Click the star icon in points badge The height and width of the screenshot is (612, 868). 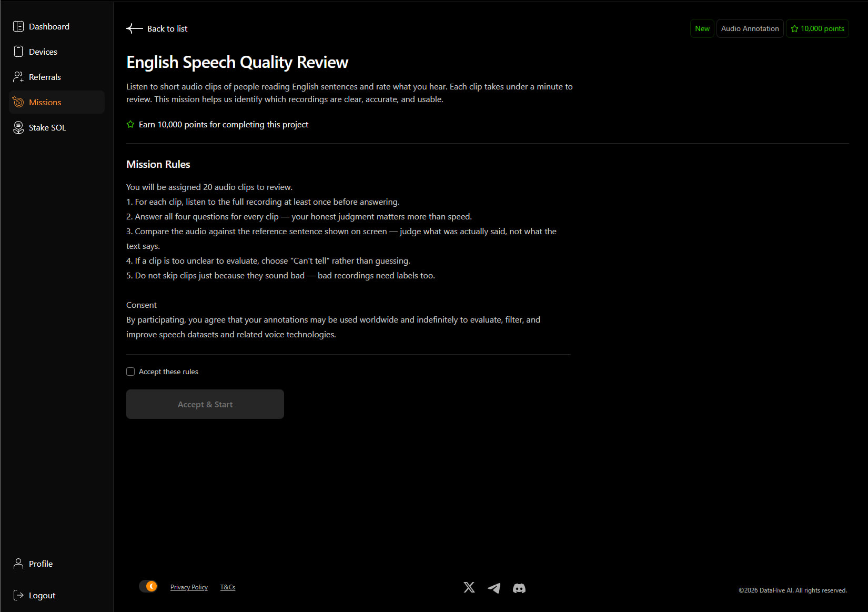[794, 28]
